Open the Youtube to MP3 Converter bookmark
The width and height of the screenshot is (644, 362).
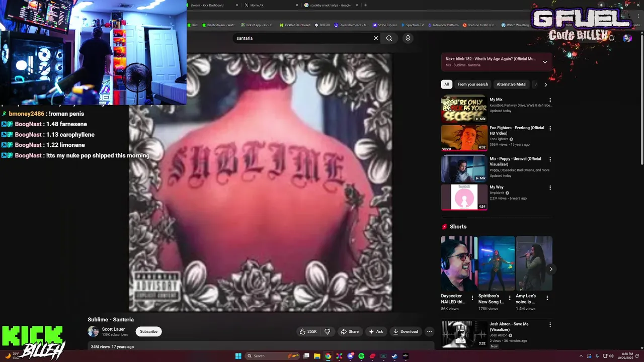pyautogui.click(x=479, y=25)
